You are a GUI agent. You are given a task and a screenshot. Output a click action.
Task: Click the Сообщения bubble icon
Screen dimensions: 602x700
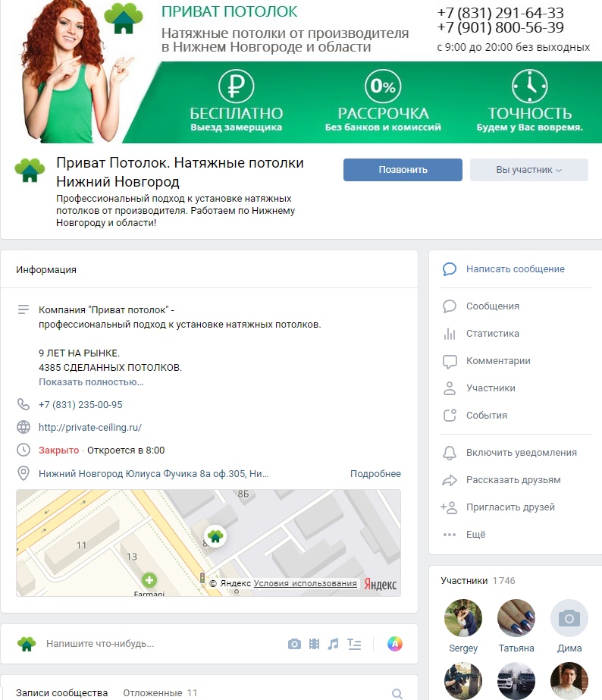(450, 306)
